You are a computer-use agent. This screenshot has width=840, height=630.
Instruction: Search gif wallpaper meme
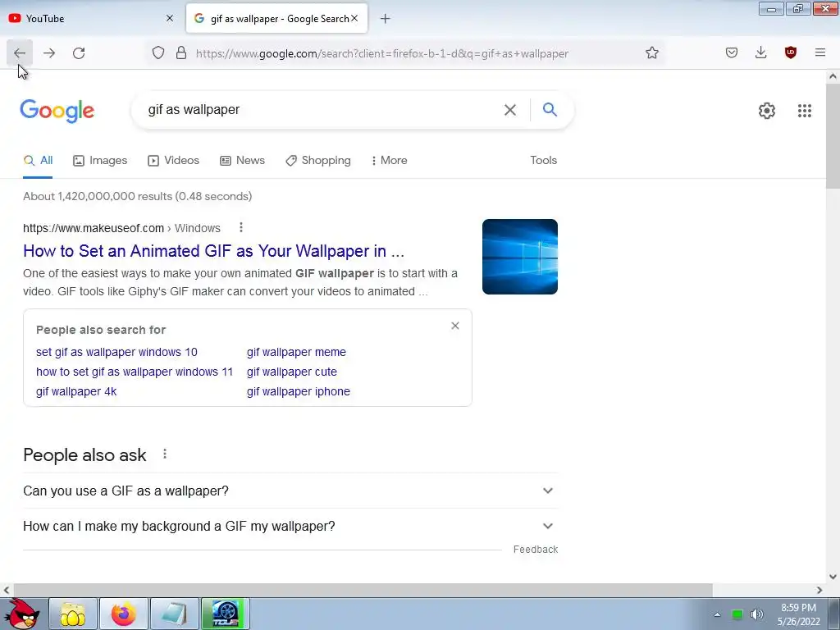tap(296, 352)
